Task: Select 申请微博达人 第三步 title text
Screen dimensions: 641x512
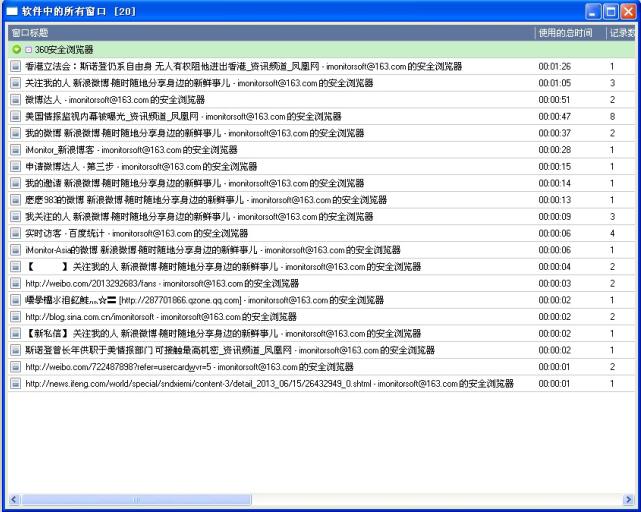Action: pos(141,166)
